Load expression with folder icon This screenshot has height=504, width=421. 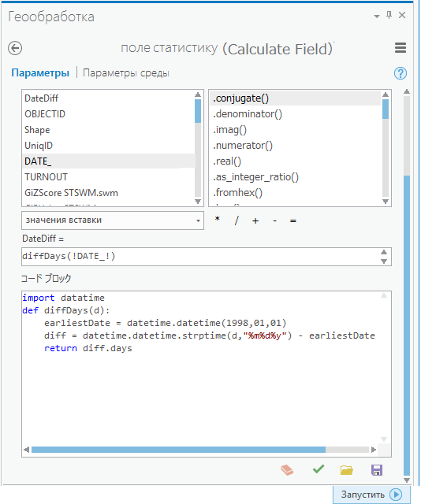pyautogui.click(x=347, y=470)
